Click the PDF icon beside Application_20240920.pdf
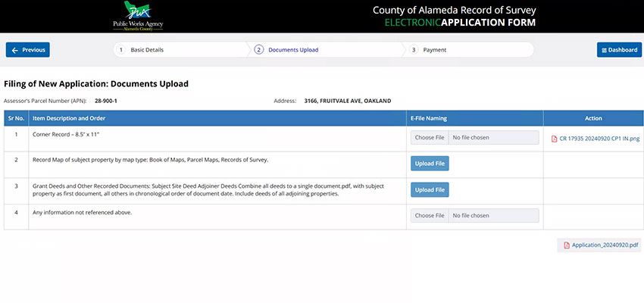Image resolution: width=644 pixels, height=303 pixels. [x=567, y=245]
